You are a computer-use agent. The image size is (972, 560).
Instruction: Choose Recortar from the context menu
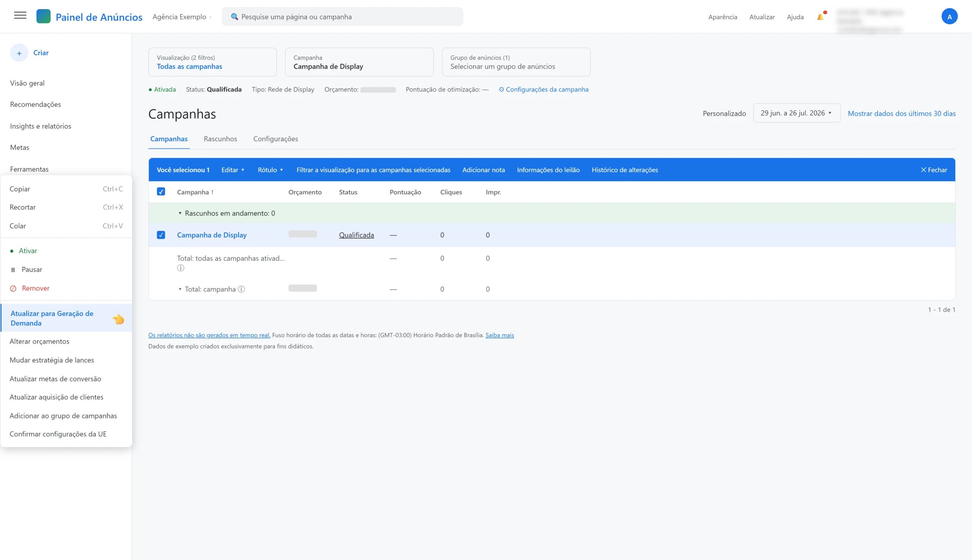(66, 207)
